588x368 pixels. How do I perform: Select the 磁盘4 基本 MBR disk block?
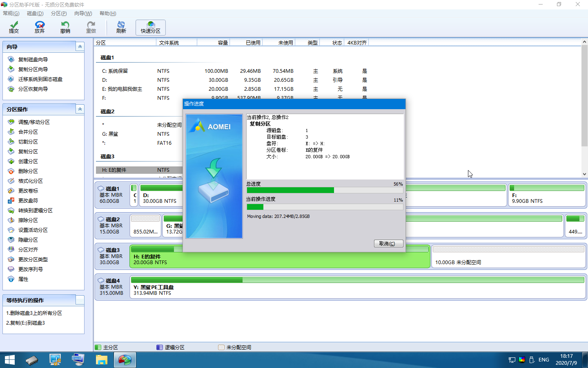click(x=112, y=287)
